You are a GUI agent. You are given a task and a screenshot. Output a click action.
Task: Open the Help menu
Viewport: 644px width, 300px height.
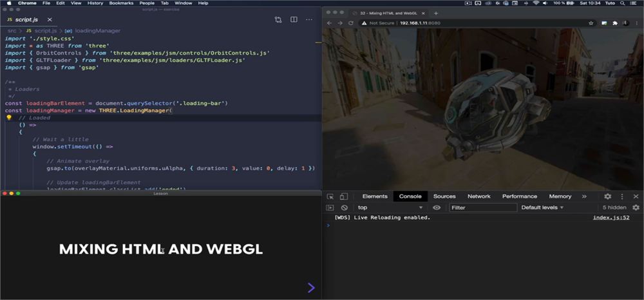pos(203,3)
